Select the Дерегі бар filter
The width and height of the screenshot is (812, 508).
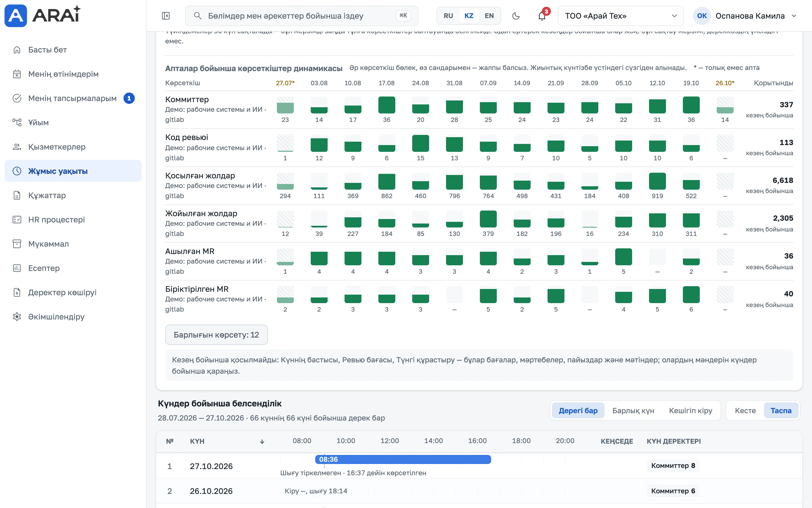pos(578,411)
